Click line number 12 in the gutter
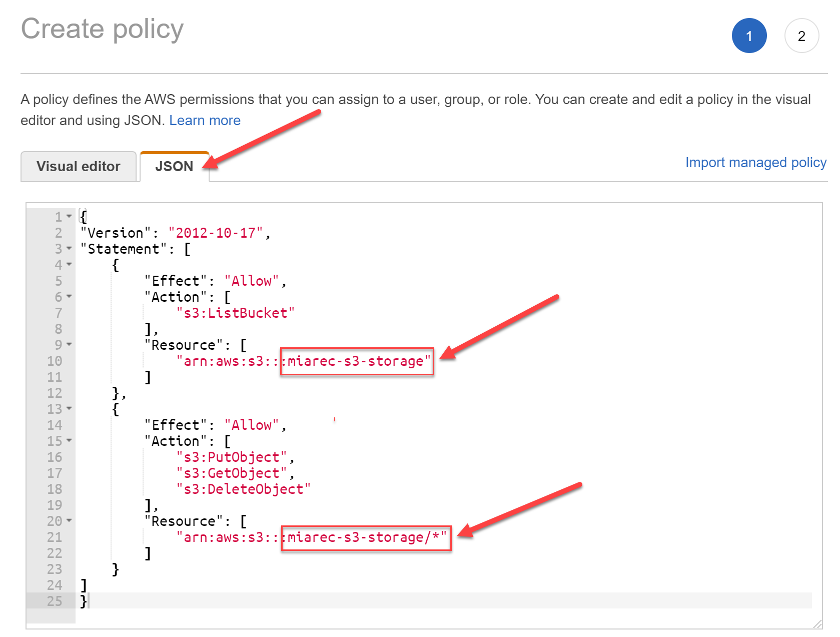 click(x=55, y=393)
